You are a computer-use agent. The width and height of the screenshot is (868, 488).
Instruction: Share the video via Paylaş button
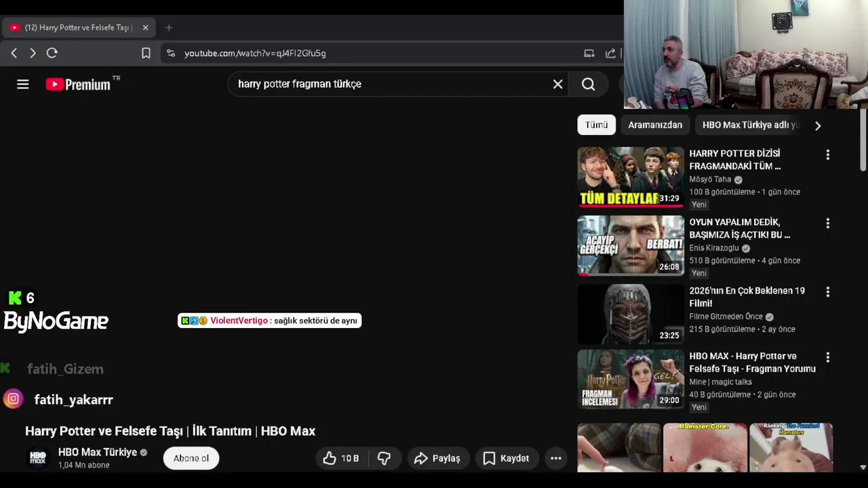click(x=437, y=458)
